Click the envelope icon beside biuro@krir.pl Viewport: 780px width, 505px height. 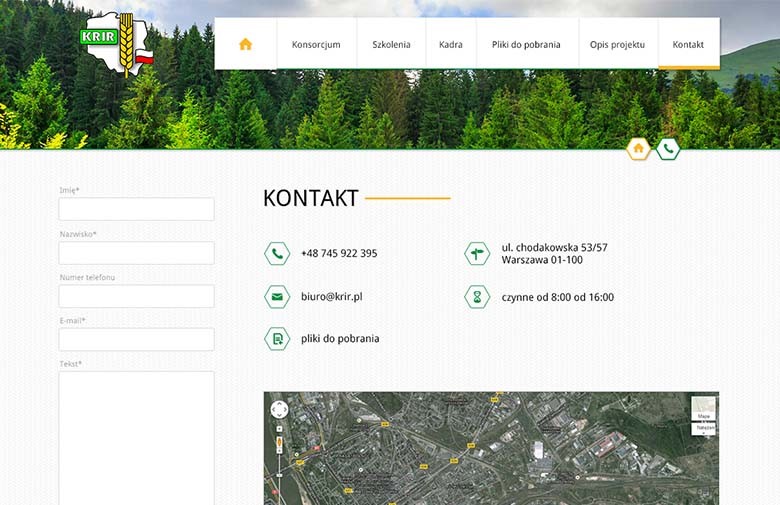click(x=277, y=297)
